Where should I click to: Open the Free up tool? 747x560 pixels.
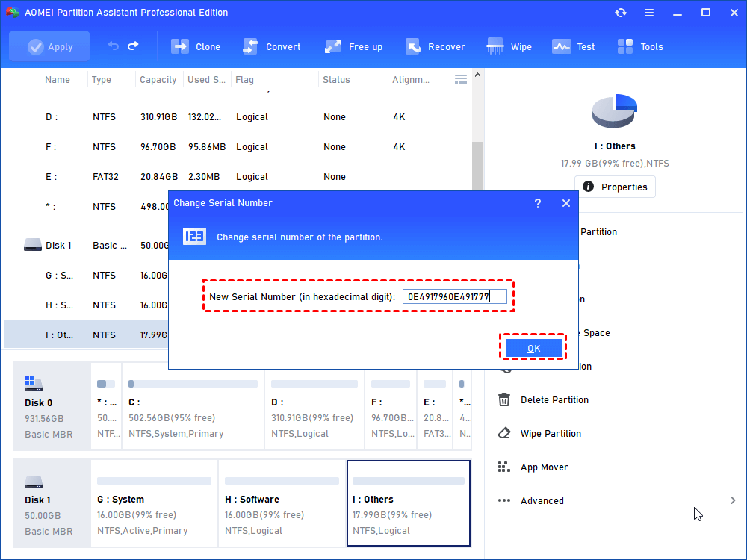coord(353,46)
